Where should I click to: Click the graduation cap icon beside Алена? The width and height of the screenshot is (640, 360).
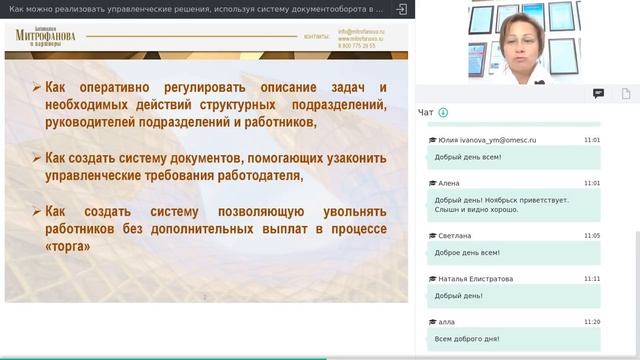[432, 183]
